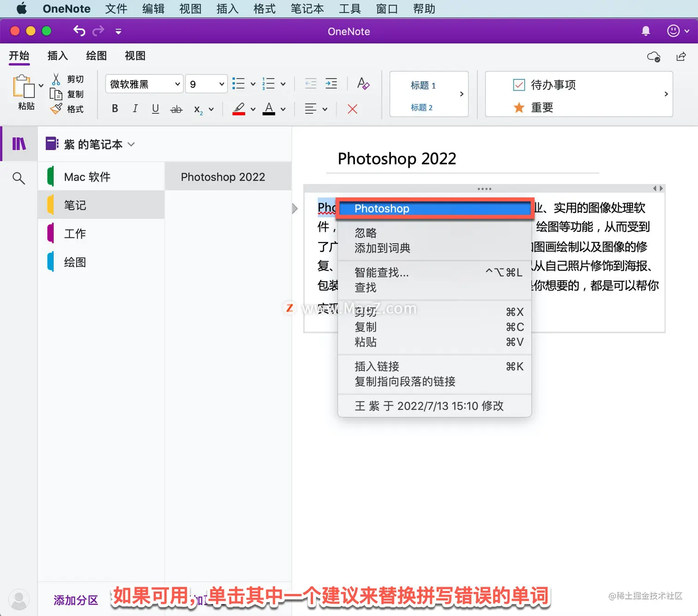
Task: Toggle subscript formatting
Action: (198, 109)
